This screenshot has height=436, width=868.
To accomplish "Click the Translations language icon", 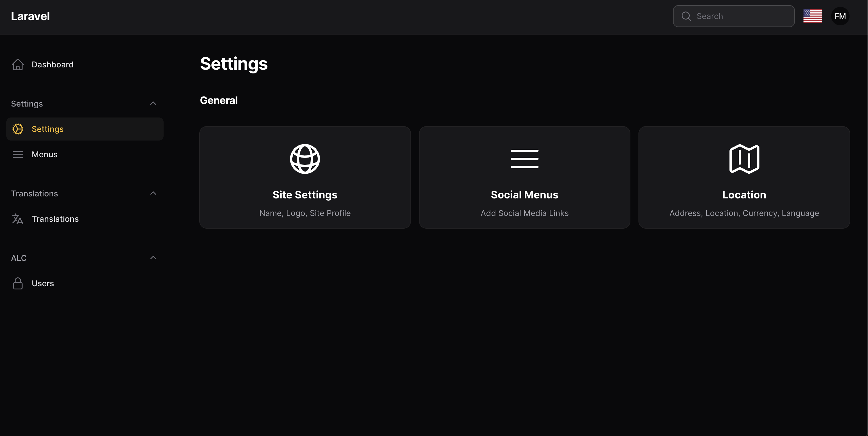I will [x=18, y=219].
